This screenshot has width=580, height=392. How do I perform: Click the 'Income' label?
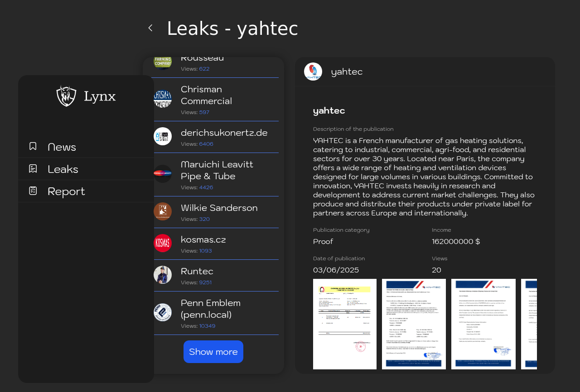(x=441, y=230)
